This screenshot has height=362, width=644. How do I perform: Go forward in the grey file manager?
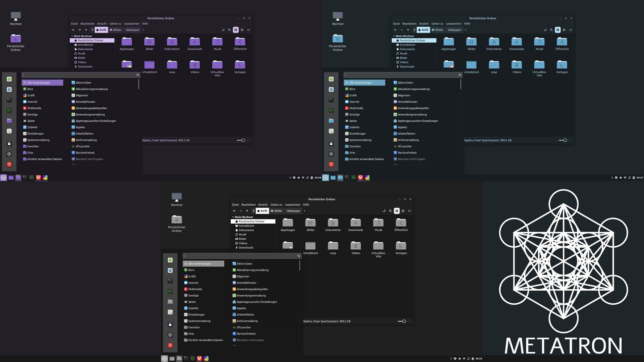pyautogui.click(x=240, y=211)
